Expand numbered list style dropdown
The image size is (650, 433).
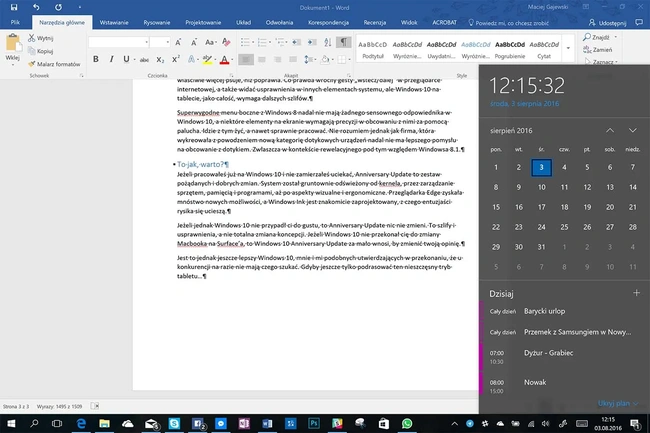(270, 42)
